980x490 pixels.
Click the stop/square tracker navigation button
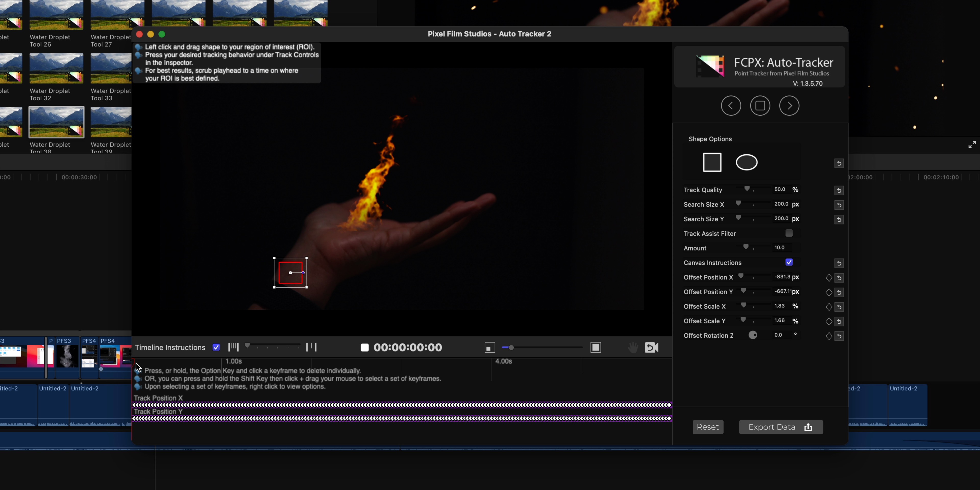pyautogui.click(x=760, y=105)
